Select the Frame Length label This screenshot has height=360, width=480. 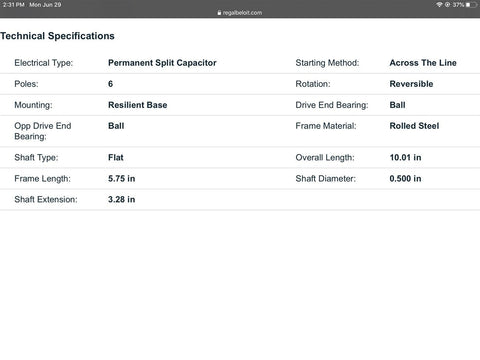click(x=42, y=179)
